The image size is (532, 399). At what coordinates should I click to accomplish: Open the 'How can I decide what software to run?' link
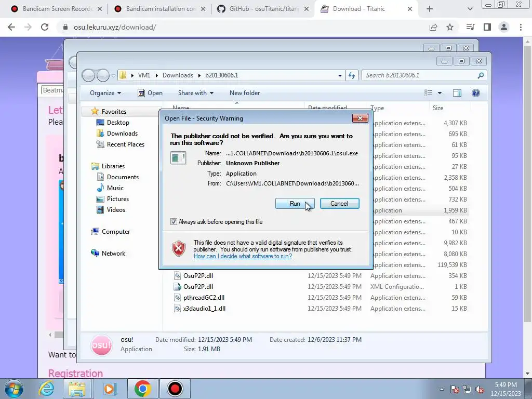243,256
